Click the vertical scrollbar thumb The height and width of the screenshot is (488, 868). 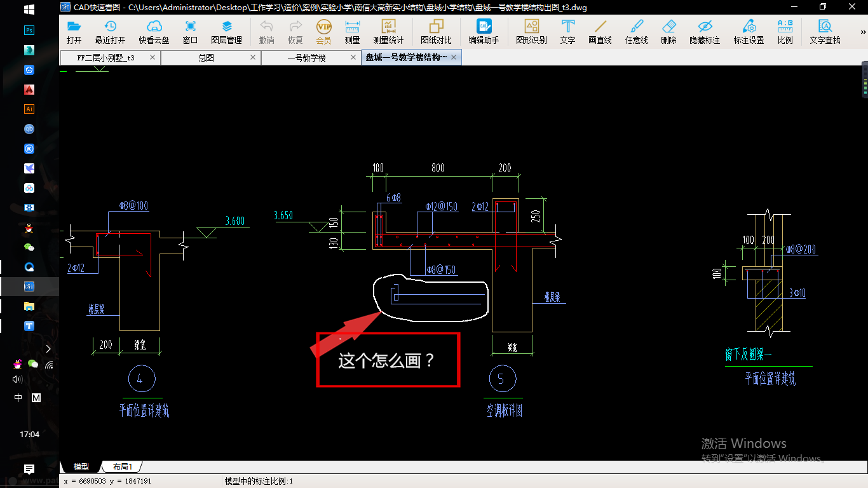pos(865,79)
